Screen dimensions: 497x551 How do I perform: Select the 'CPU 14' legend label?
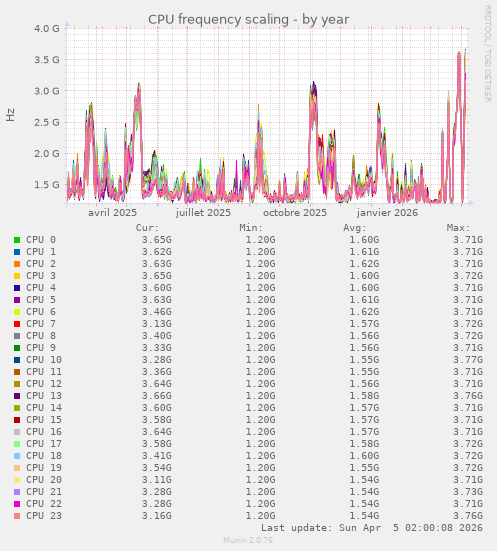pos(44,408)
